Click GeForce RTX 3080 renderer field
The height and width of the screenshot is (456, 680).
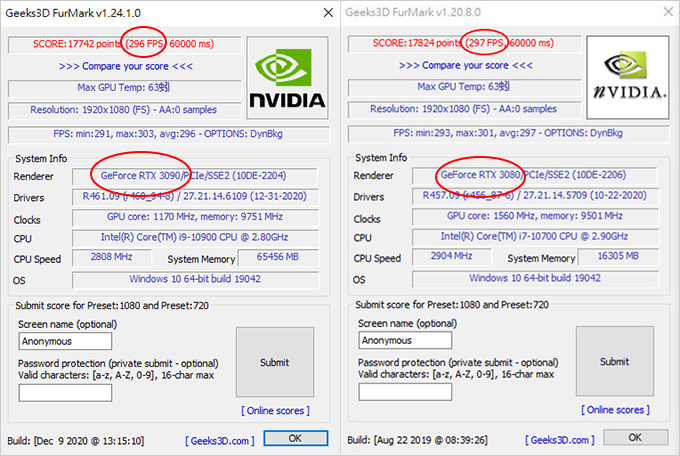(535, 175)
